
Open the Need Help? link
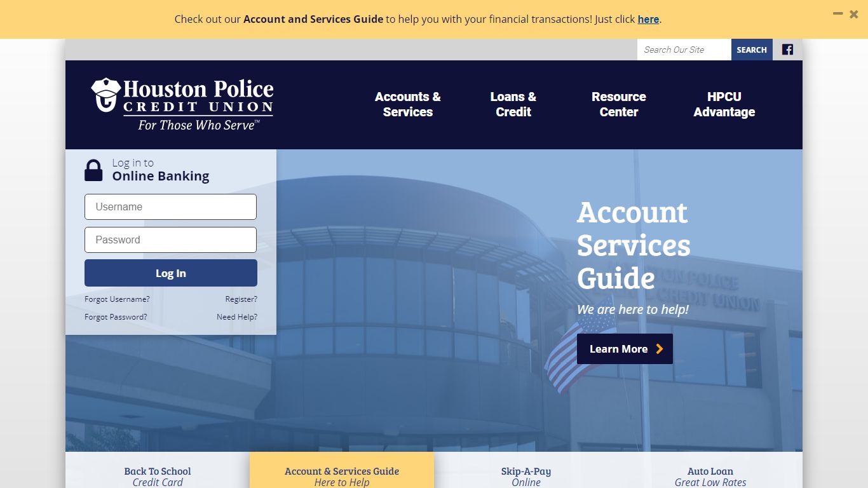point(237,317)
